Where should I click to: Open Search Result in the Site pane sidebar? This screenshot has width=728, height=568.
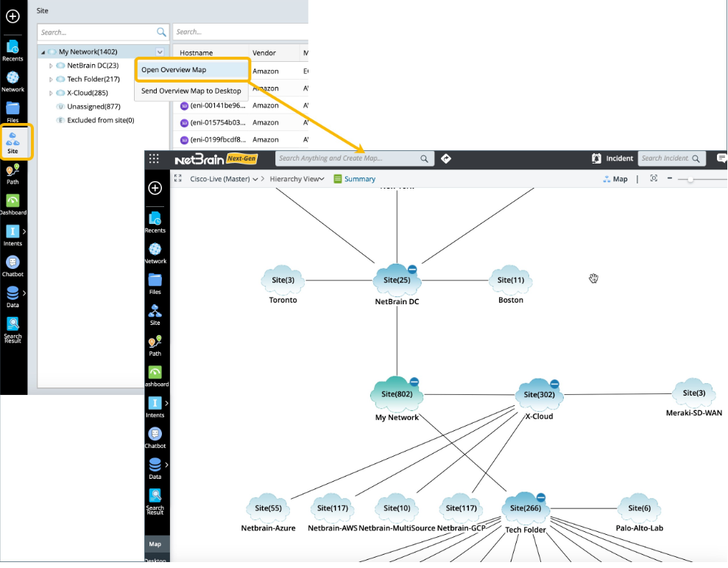[13, 329]
